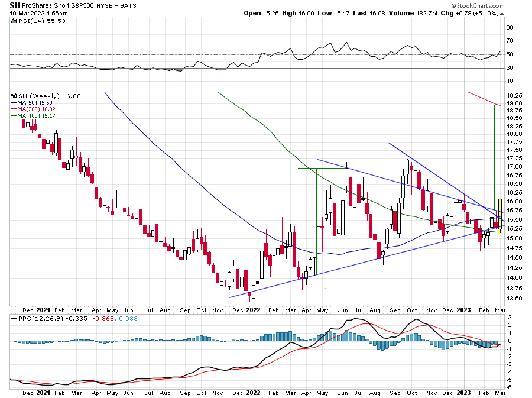532x398 pixels.
Task: Click the PPO(12,26,9) indicator label
Action: point(41,319)
